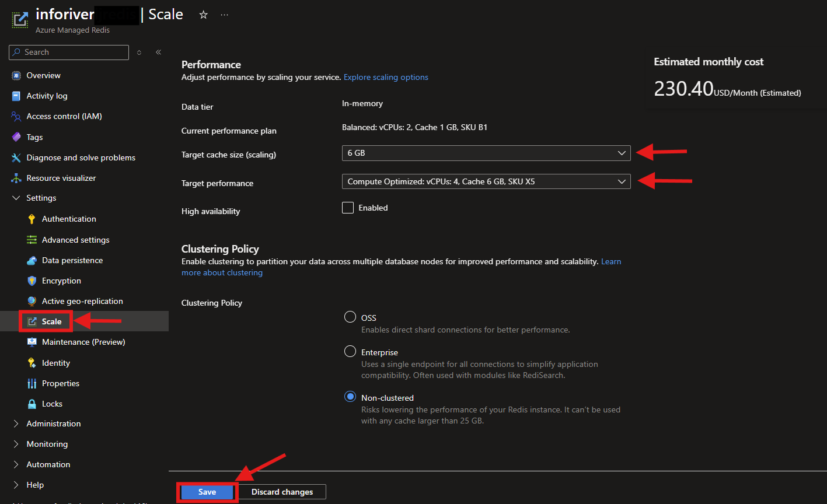Viewport: 827px width, 504px height.
Task: Enable the High availability checkbox
Action: pyautogui.click(x=348, y=208)
